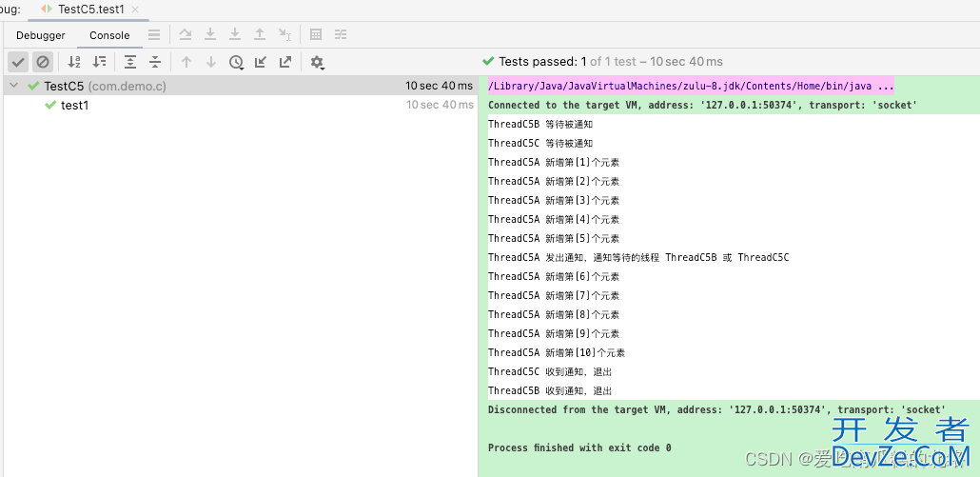Click 'ThreadC5A 发出通知' console line
The image size is (980, 477).
[x=638, y=257]
